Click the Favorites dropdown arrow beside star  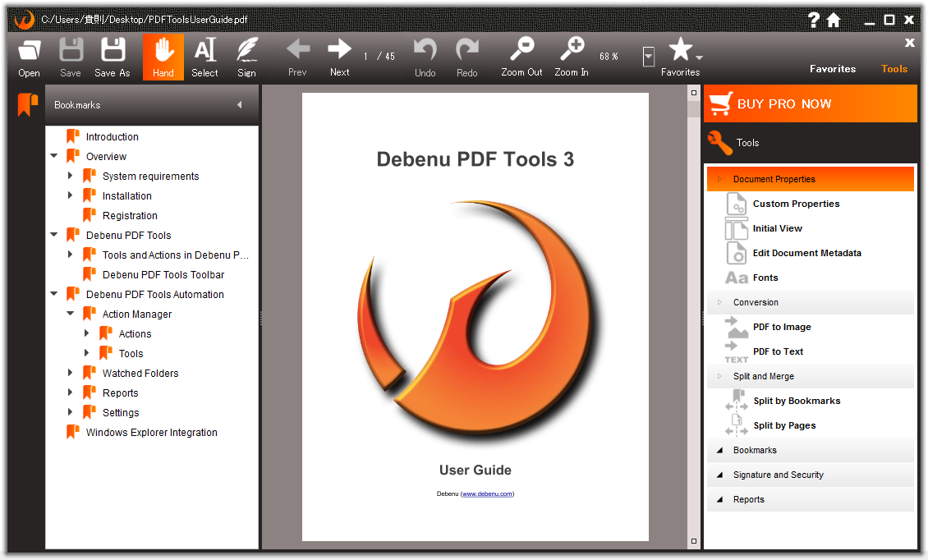point(699,57)
